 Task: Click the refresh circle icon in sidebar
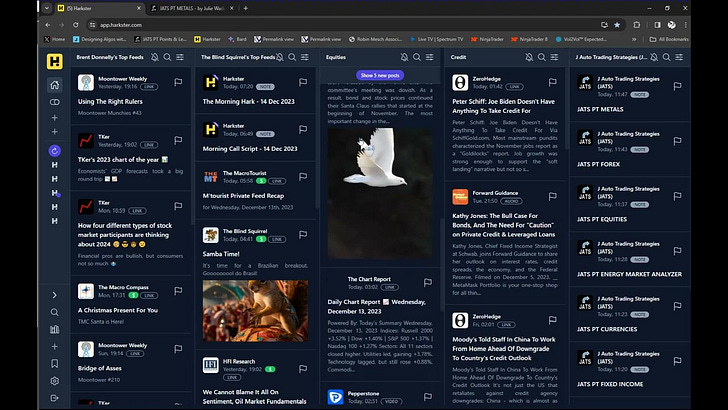(54, 150)
